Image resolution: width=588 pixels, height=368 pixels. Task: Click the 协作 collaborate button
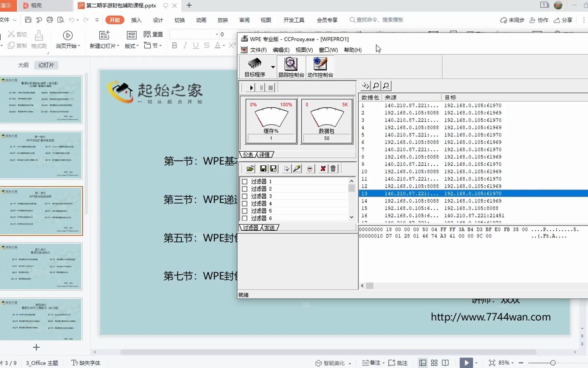(x=539, y=20)
